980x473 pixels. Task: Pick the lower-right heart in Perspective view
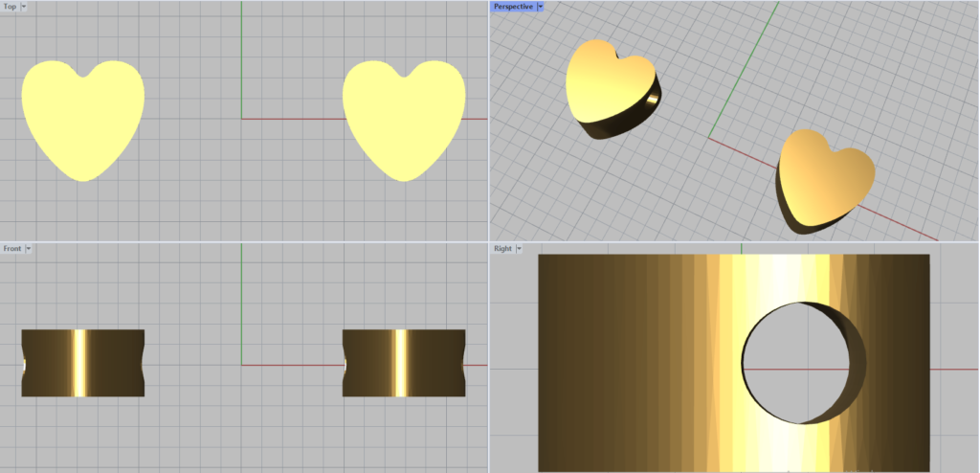pyautogui.click(x=823, y=177)
